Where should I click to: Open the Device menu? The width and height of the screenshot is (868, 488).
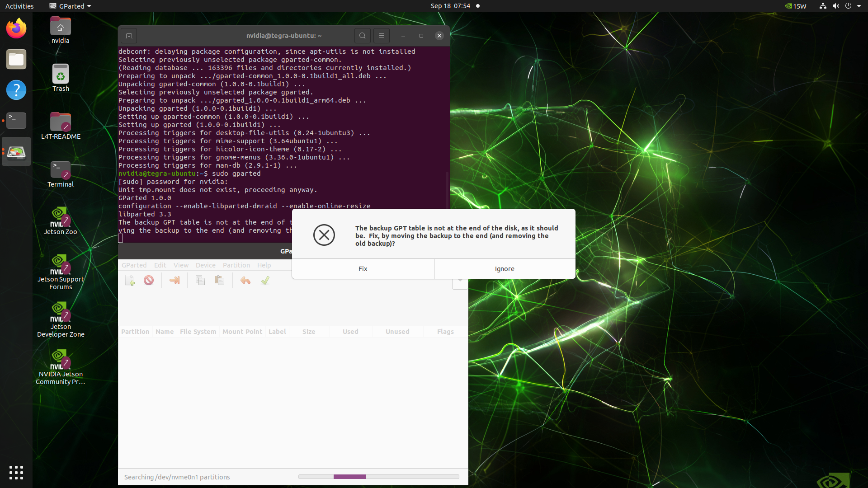click(205, 265)
